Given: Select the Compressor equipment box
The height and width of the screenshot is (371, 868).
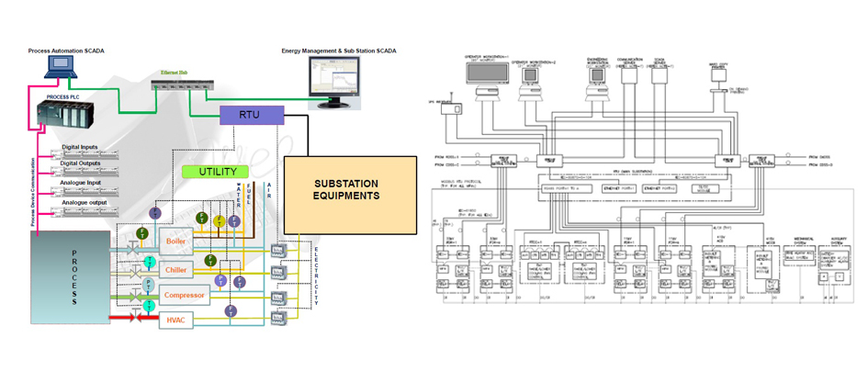Looking at the screenshot, I should point(184,295).
